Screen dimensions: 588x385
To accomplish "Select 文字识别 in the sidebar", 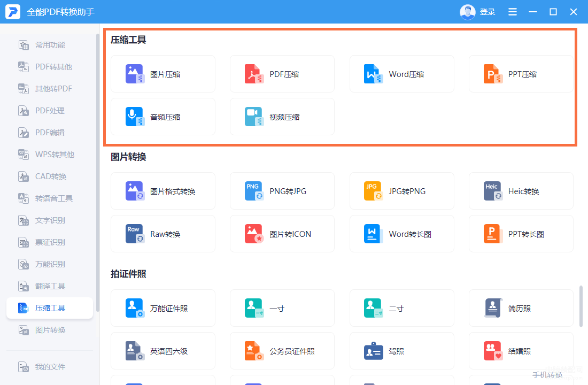I will coord(50,220).
